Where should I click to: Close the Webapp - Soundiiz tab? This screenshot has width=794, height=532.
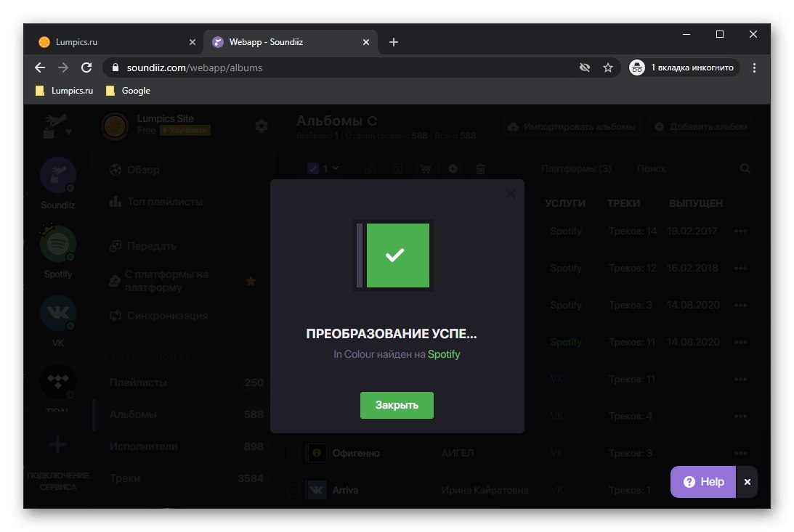click(x=365, y=42)
